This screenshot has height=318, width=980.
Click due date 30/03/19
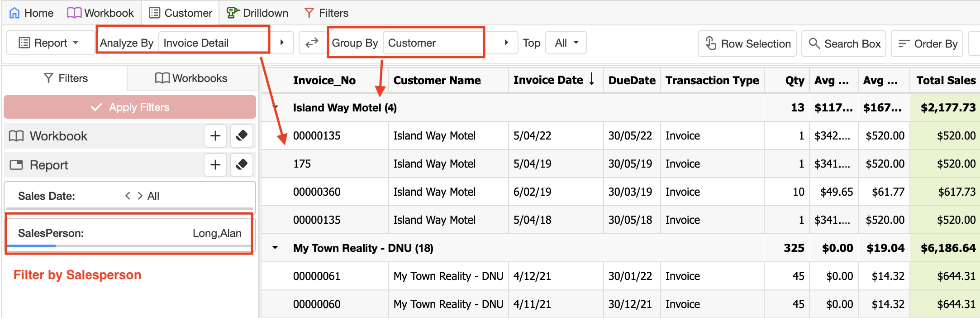[x=630, y=192]
